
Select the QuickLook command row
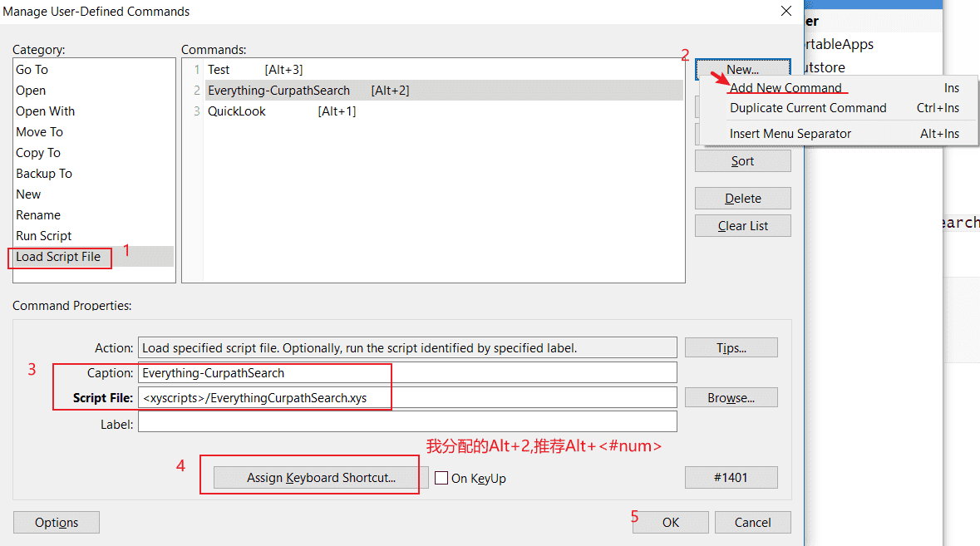444,111
